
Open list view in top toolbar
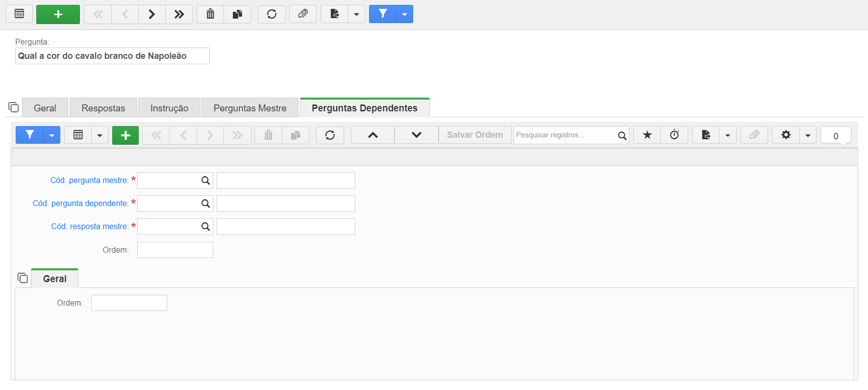19,14
